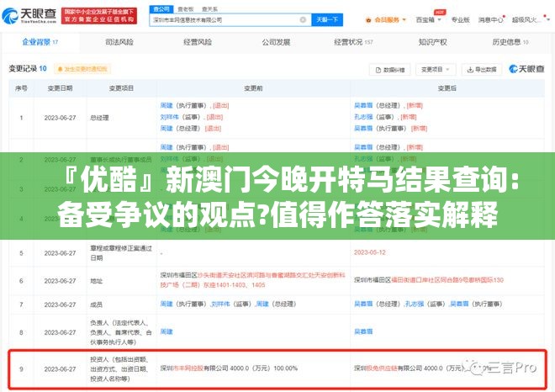Screen dimensions: 555x392
Task: Click the 变更后 column header
Action: click(447, 88)
